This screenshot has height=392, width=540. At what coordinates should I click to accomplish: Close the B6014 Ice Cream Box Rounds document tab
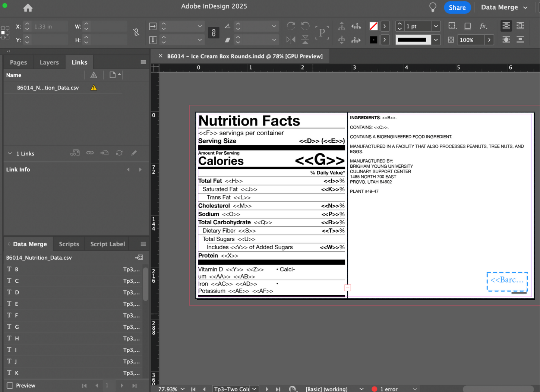point(161,56)
